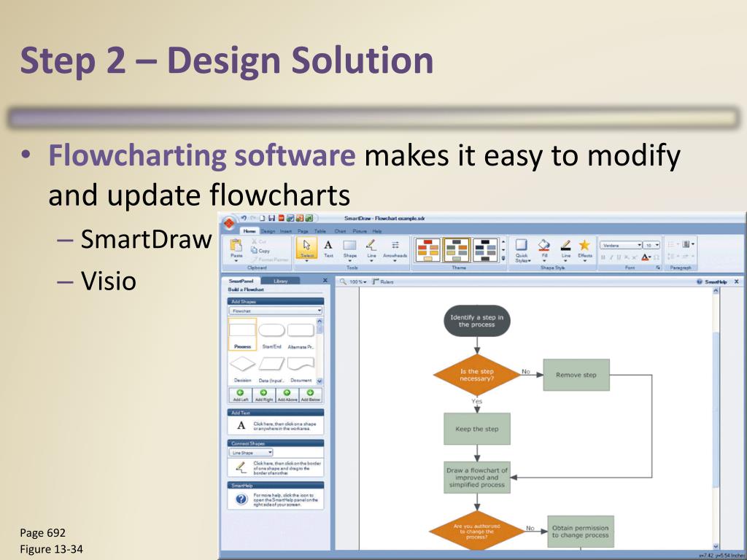
Task: Click the Paste icon in Clipboard group
Action: (236, 249)
